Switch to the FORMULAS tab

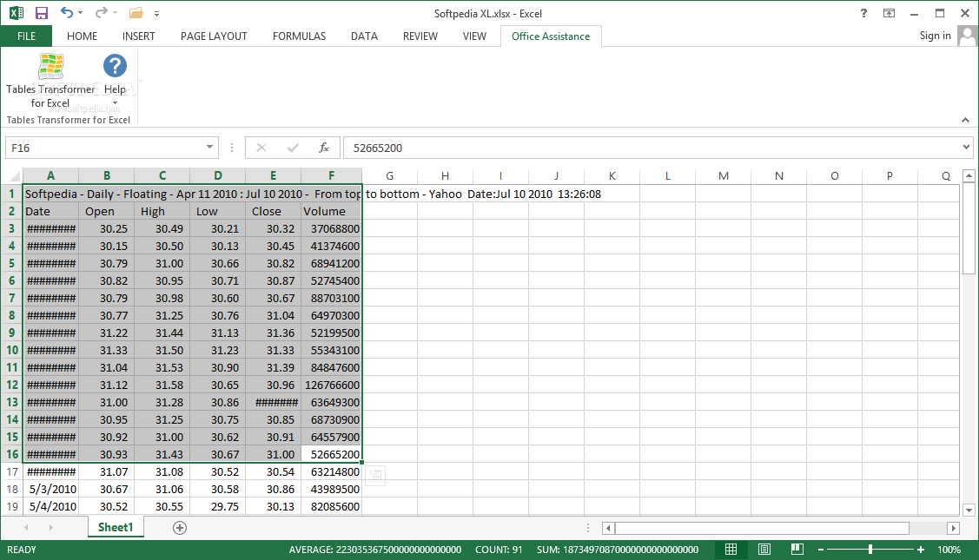[x=299, y=36]
